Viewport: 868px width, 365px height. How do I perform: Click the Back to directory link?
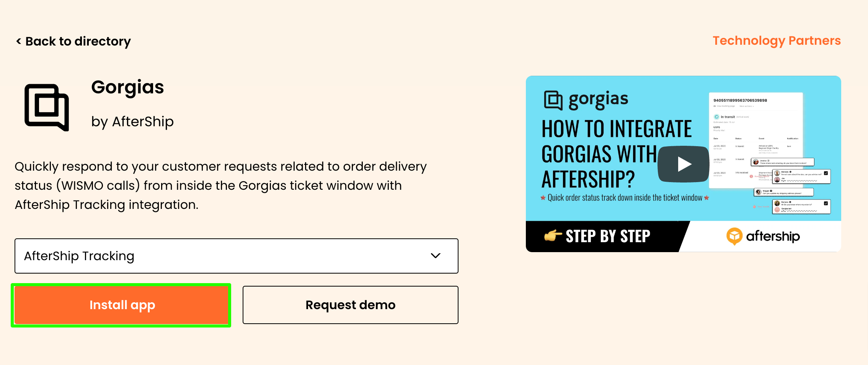pos(73,41)
